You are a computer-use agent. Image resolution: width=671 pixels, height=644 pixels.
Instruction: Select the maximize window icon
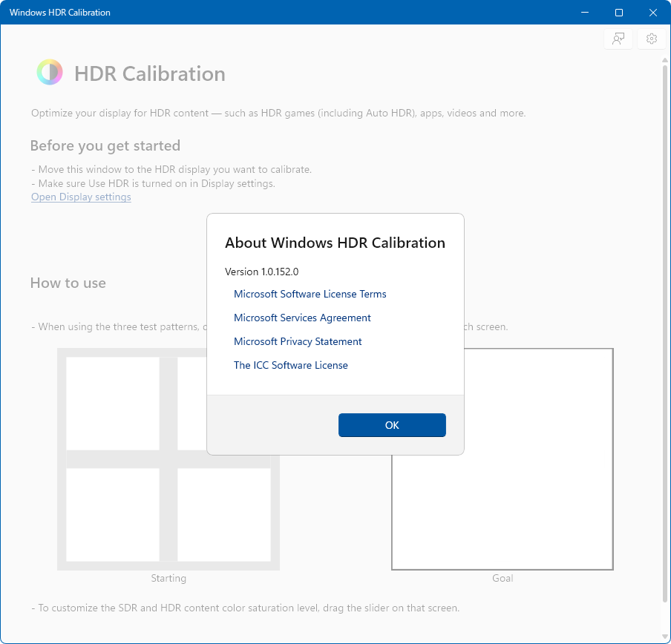tap(619, 13)
